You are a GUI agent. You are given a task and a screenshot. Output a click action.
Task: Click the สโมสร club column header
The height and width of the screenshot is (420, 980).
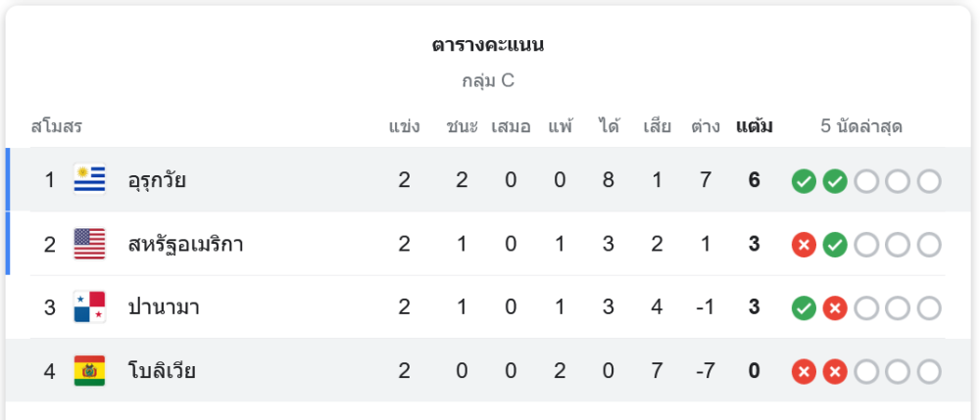56,126
